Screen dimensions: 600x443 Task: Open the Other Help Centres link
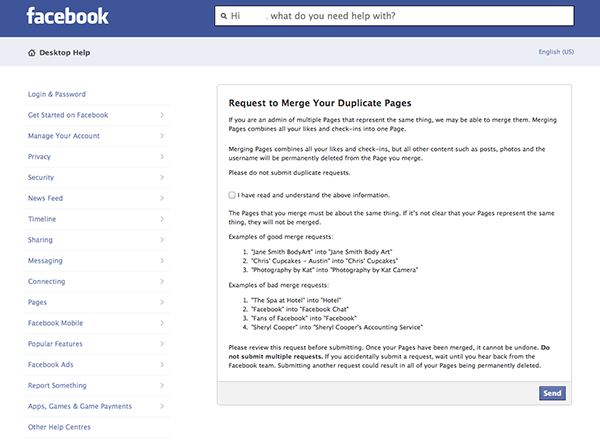pos(59,427)
